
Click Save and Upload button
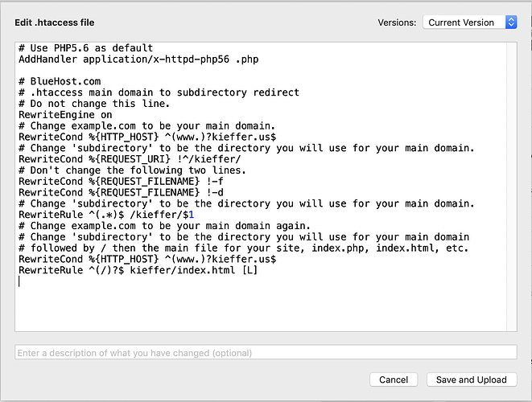[x=472, y=379]
